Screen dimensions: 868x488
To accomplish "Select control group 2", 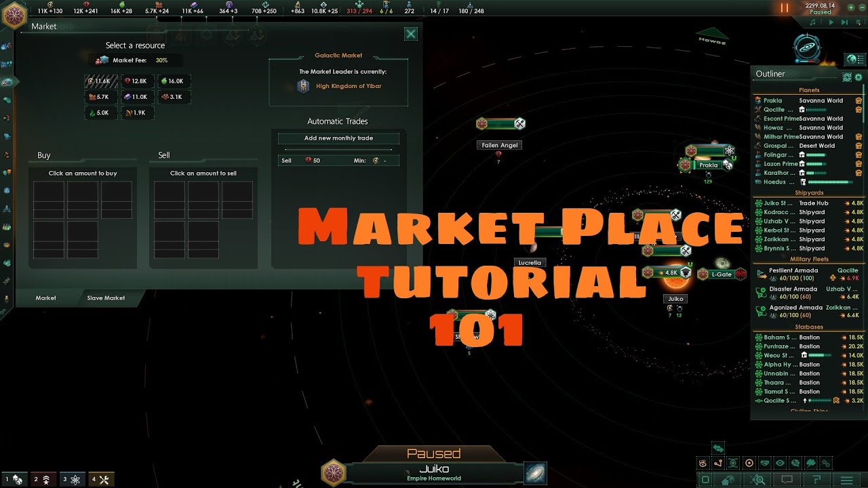I will pos(43,479).
